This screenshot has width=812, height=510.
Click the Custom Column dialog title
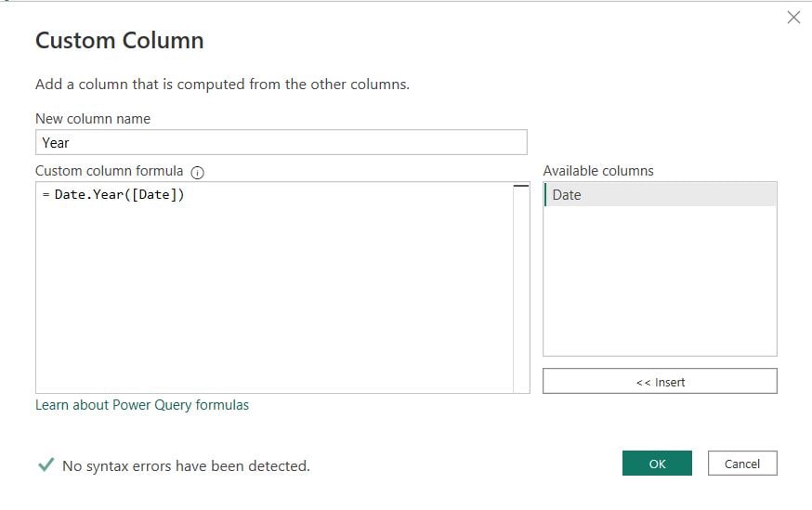pos(119,41)
